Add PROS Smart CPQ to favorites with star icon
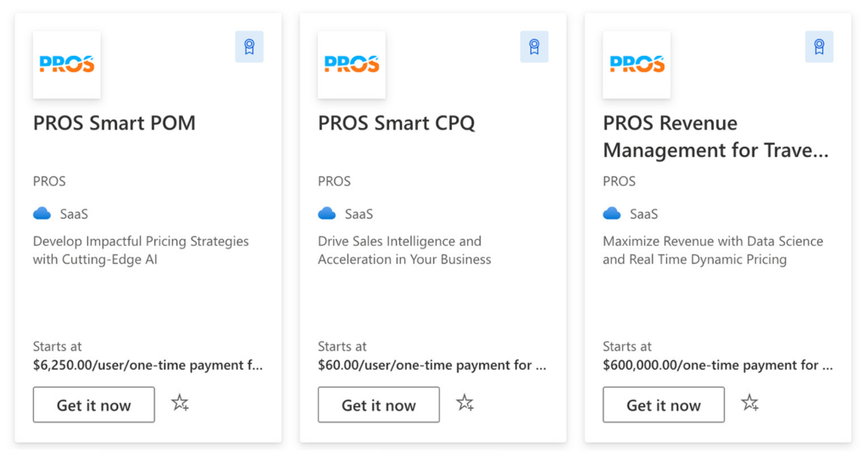This screenshot has height=457, width=868. tap(465, 403)
